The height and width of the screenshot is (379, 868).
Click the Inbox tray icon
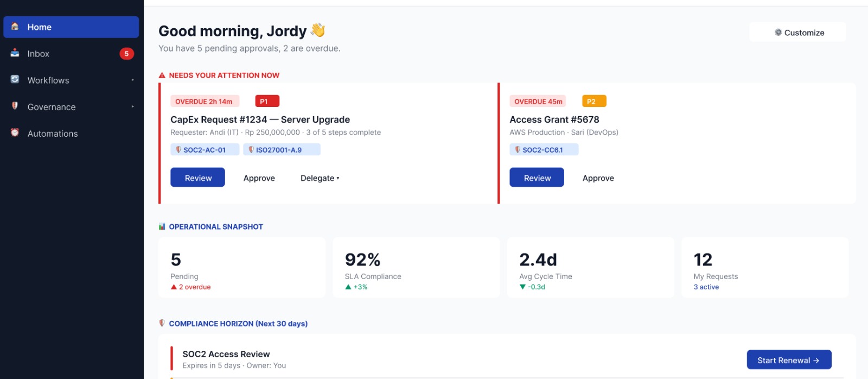(x=15, y=53)
